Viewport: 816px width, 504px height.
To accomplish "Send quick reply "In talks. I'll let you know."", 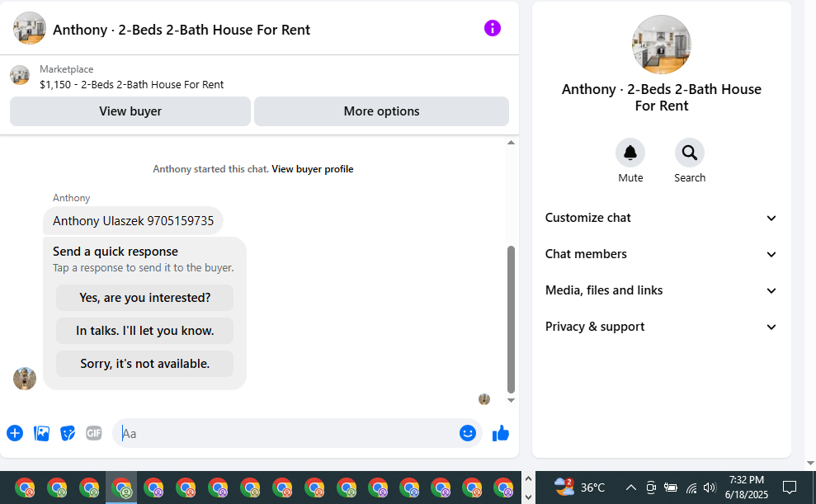I will (144, 331).
